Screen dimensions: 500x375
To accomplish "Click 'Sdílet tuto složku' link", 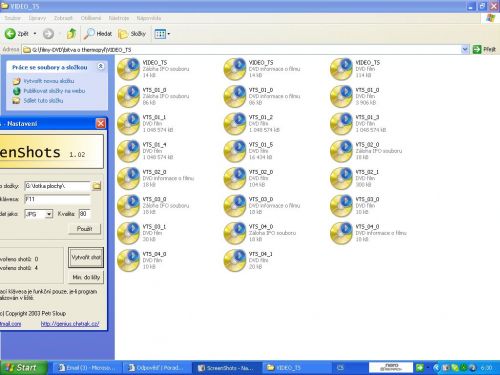I will click(x=43, y=100).
